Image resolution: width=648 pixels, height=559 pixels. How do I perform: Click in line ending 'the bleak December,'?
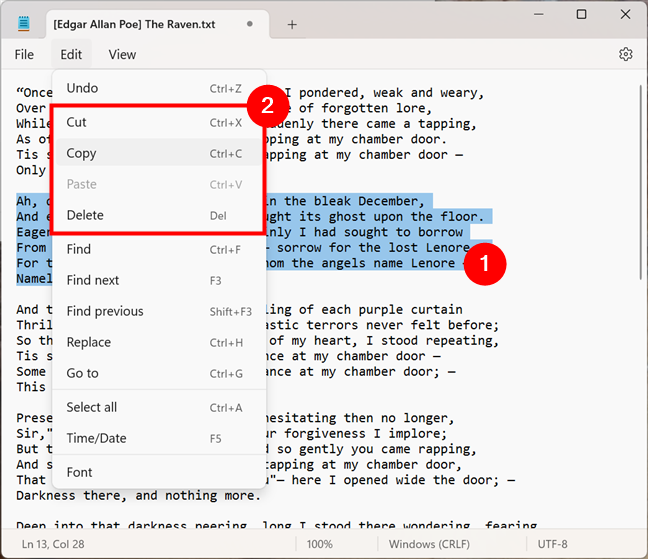347,201
